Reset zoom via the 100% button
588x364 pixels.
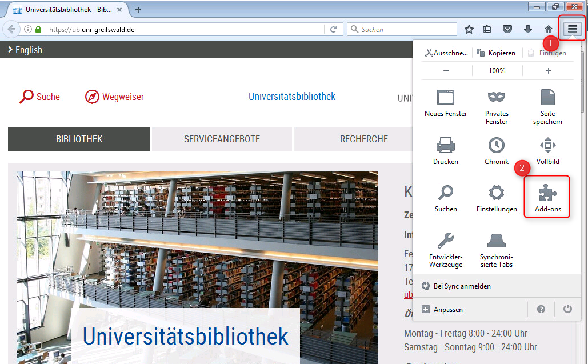(x=497, y=71)
